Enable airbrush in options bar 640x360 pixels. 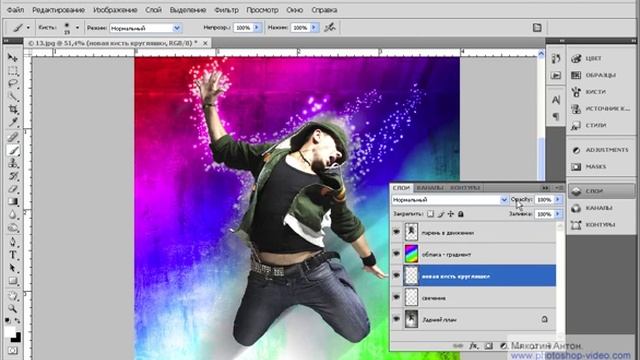(330, 28)
